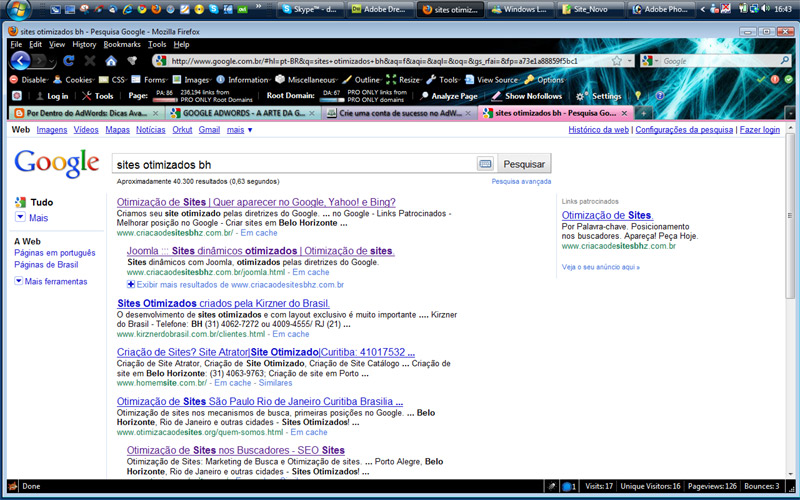Filter by Páginas em português
Viewport: 800px width, 500px height.
(55, 253)
